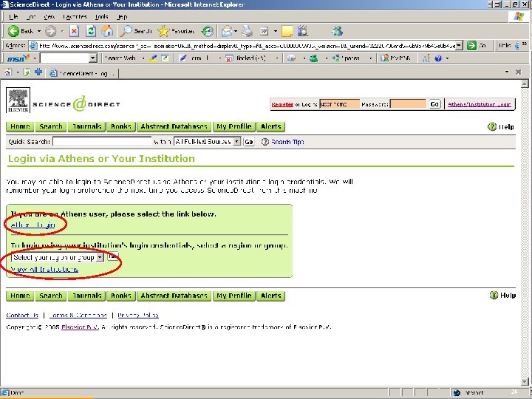
Task: Click the Register link
Action: coord(282,104)
